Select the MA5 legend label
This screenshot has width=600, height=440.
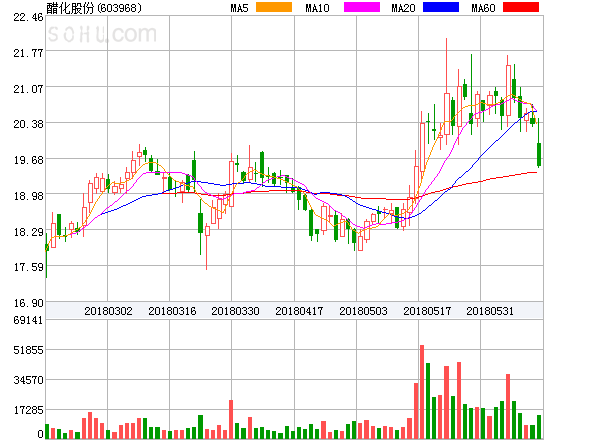click(x=239, y=8)
